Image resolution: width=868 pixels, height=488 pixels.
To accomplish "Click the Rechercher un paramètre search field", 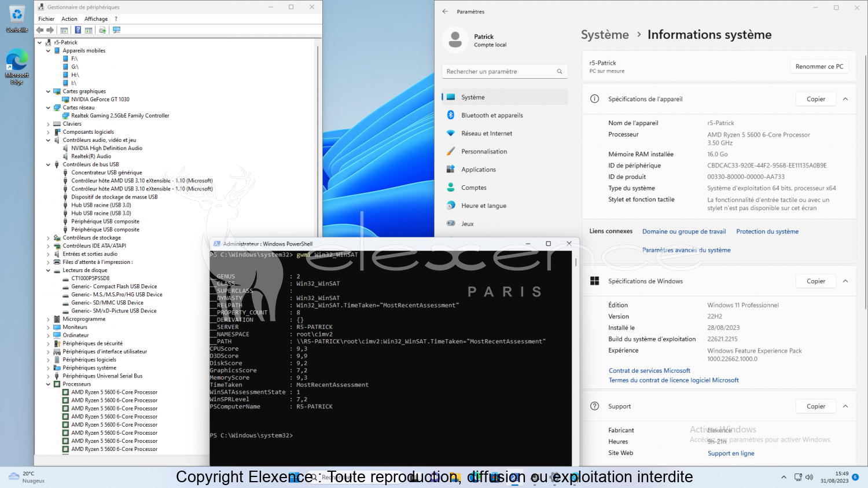I will [x=505, y=72].
